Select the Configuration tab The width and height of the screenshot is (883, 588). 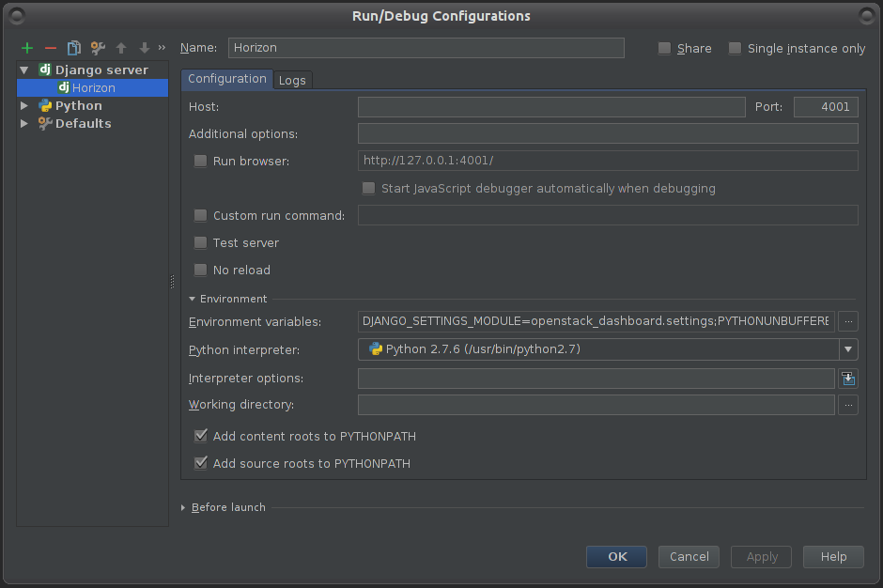click(x=228, y=80)
